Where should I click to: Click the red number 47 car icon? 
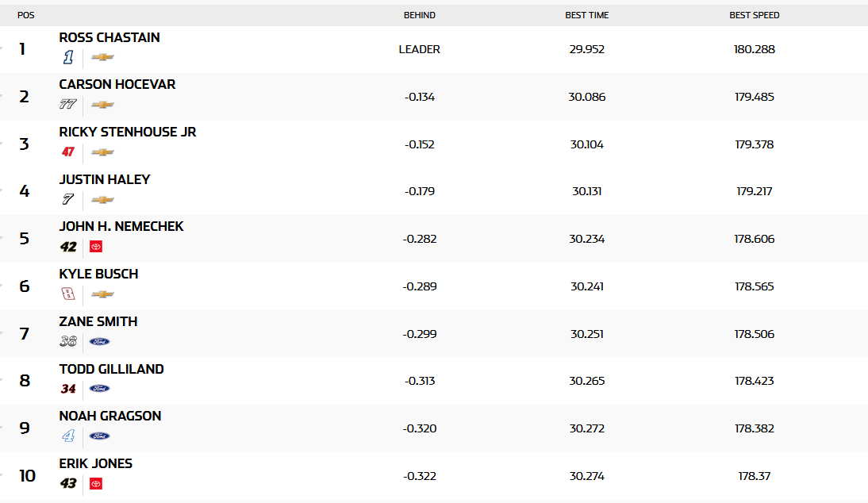(68, 152)
